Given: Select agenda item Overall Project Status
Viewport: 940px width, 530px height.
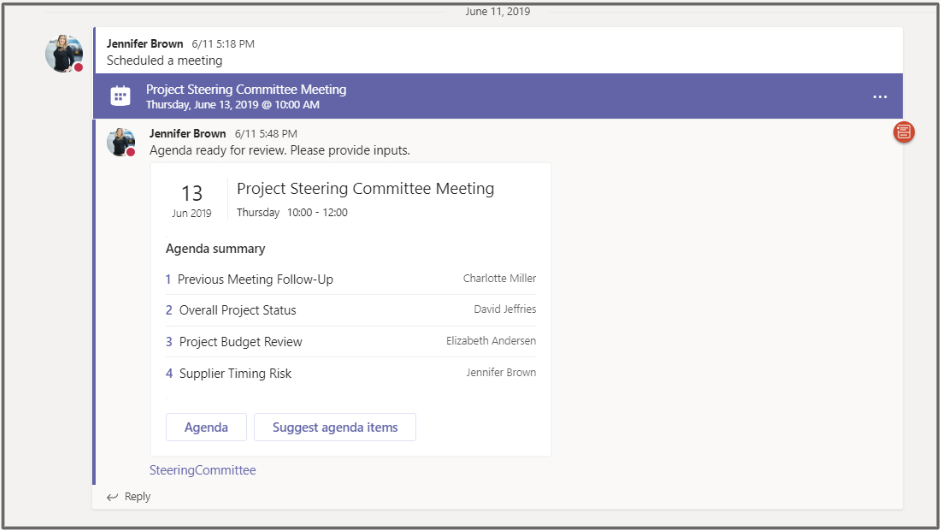Looking at the screenshot, I should click(237, 310).
